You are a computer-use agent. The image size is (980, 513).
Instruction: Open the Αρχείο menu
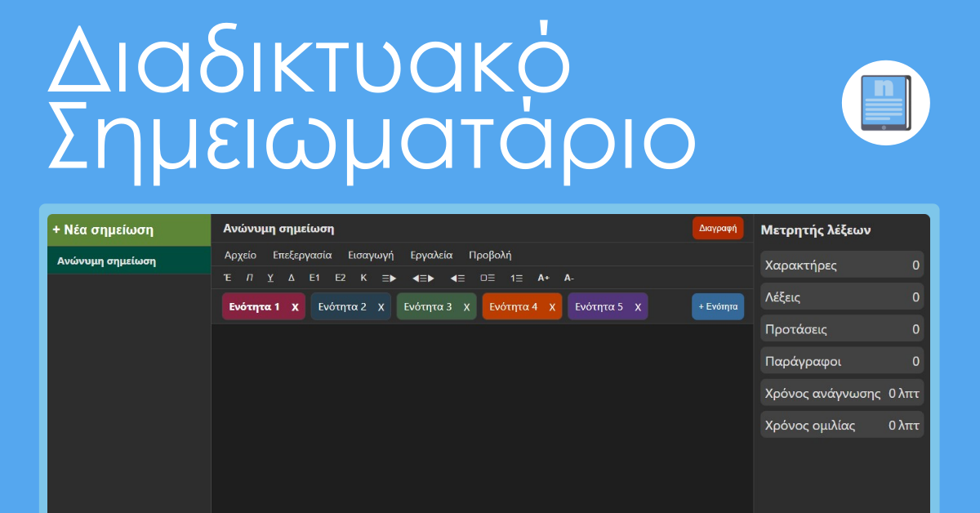pyautogui.click(x=240, y=255)
